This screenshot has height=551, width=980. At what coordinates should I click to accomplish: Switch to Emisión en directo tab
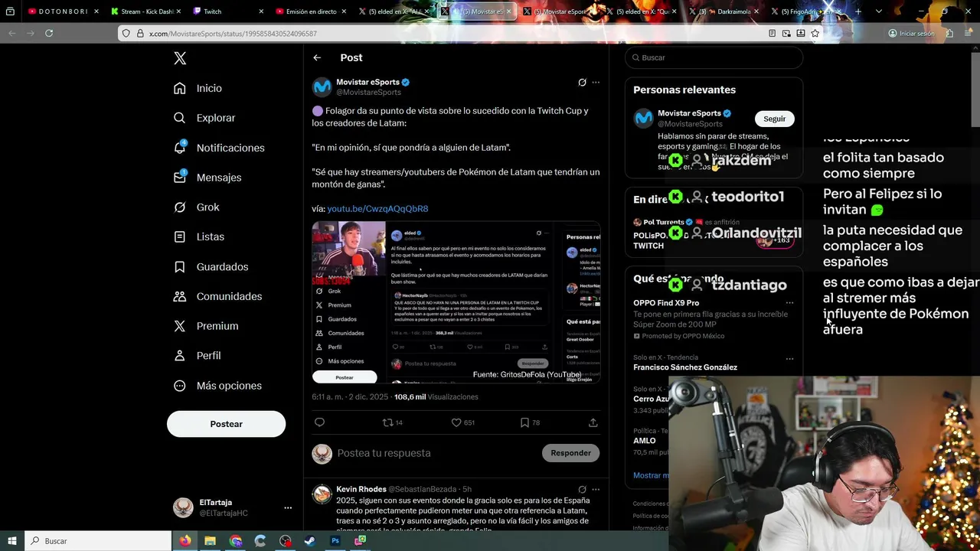[310, 11]
